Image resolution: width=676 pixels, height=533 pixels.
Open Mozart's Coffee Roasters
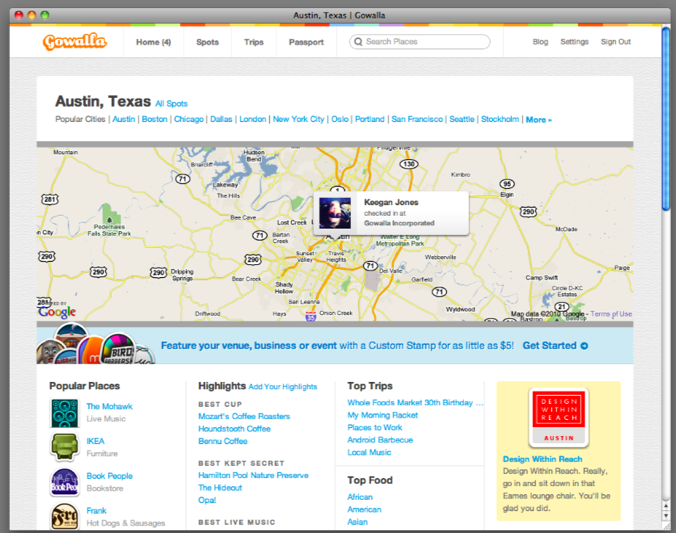244,416
